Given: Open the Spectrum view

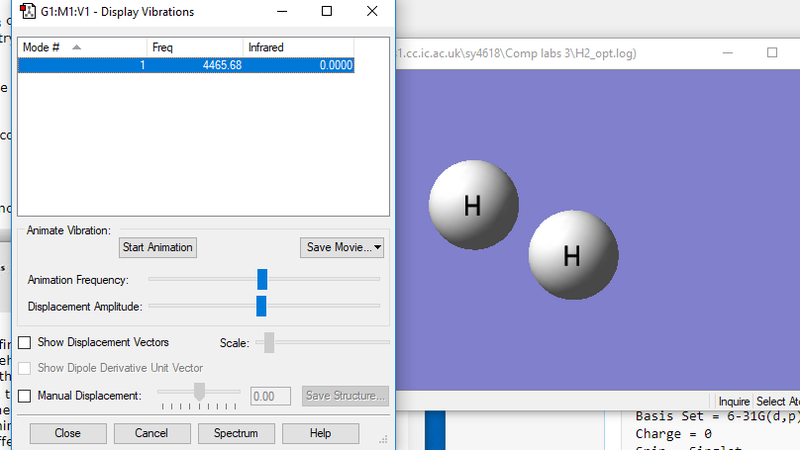Looking at the screenshot, I should point(236,433).
